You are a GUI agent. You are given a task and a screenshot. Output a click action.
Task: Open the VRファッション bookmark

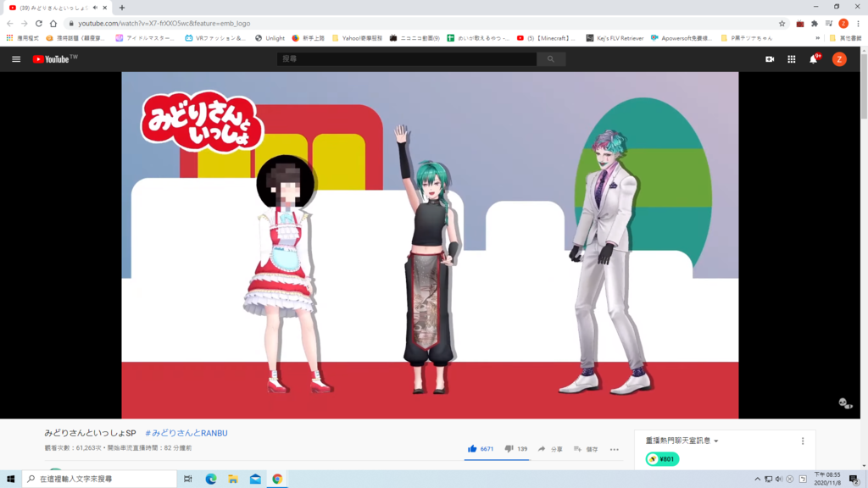coord(215,38)
